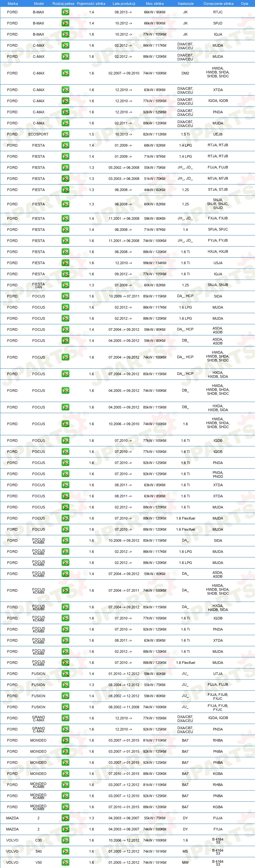Select the MS body cell
This screenshot has width=255, height=868.
coord(185,851)
